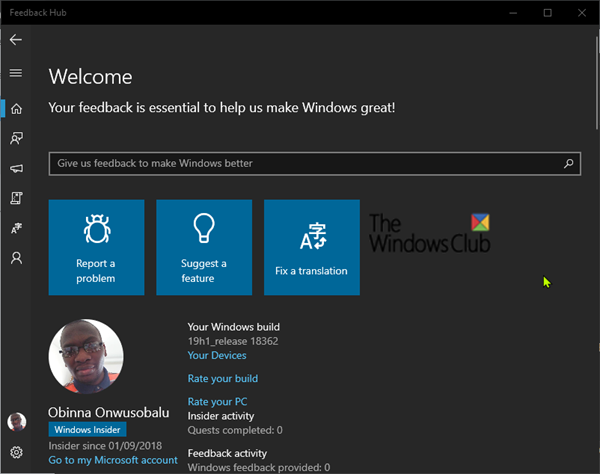Open the Feedback icon in sidebar
This screenshot has width=600, height=474.
(x=16, y=138)
